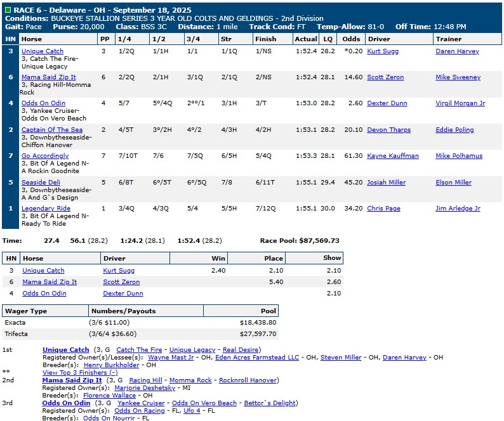Click driver Devon Tharps
This screenshot has height=421, width=504.
[388, 130]
